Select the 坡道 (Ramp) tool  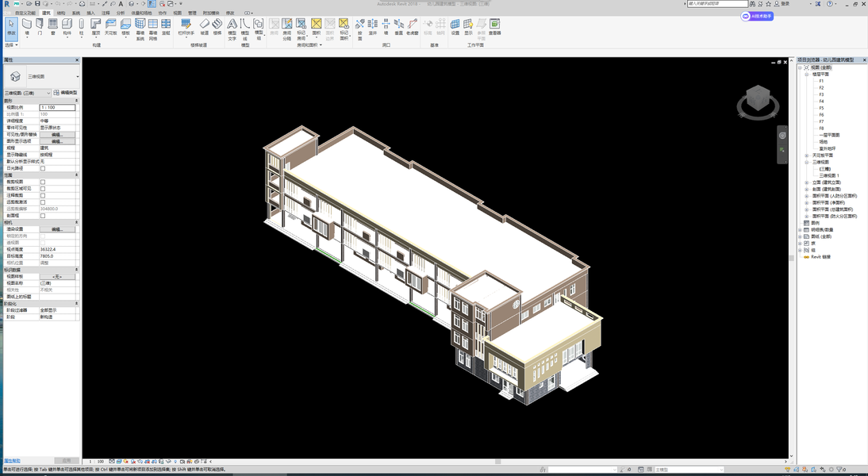pos(204,27)
